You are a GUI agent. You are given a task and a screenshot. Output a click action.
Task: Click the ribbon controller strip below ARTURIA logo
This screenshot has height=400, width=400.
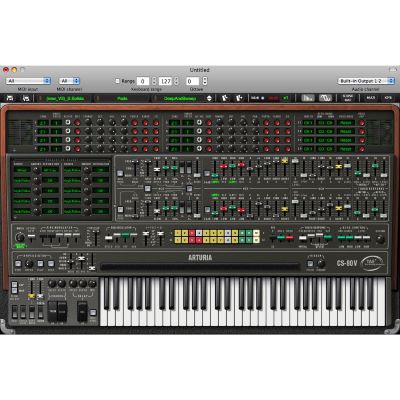click(x=200, y=267)
